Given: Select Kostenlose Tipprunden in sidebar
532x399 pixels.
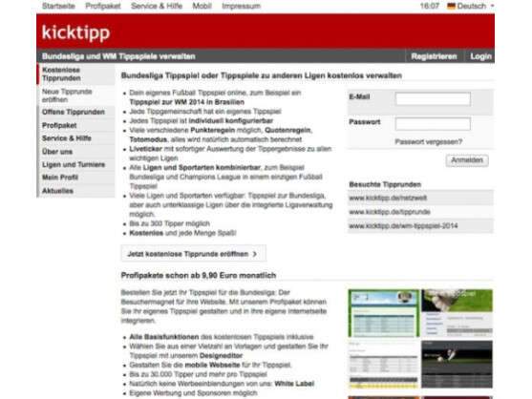Looking at the screenshot, I should pyautogui.click(x=76, y=73).
